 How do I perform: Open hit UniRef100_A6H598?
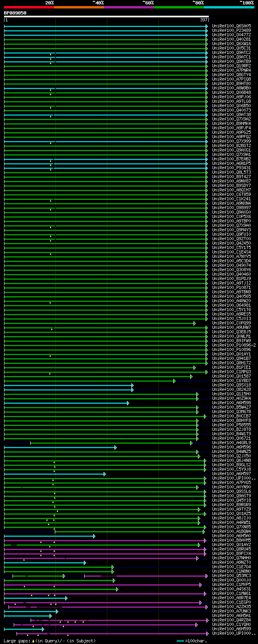pyautogui.click(x=231, y=403)
